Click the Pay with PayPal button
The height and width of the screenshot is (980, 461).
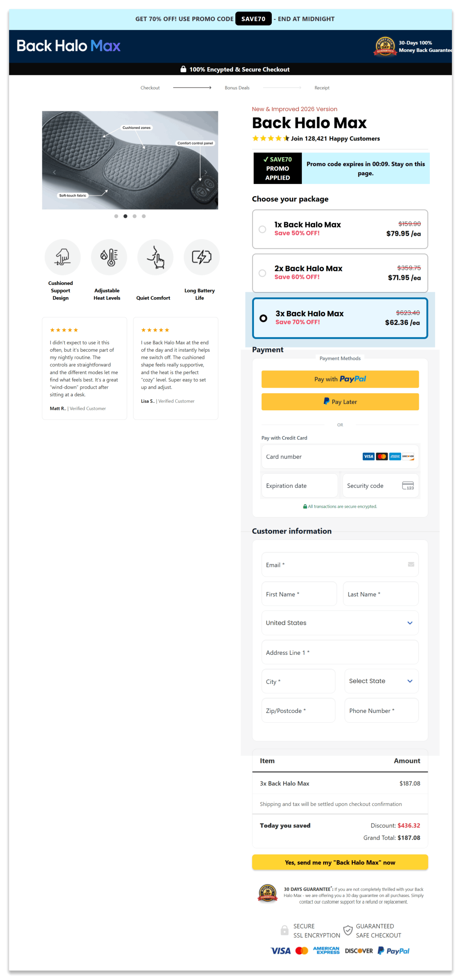340,379
